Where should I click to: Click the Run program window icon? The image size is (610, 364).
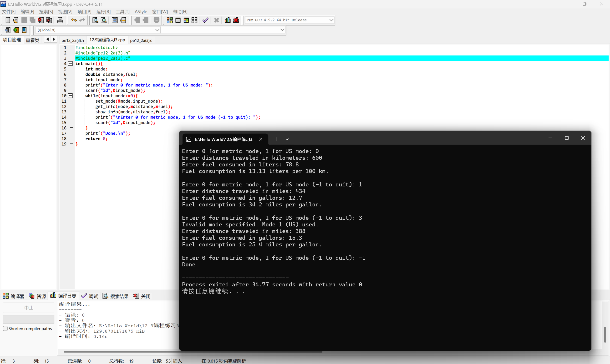click(x=178, y=20)
